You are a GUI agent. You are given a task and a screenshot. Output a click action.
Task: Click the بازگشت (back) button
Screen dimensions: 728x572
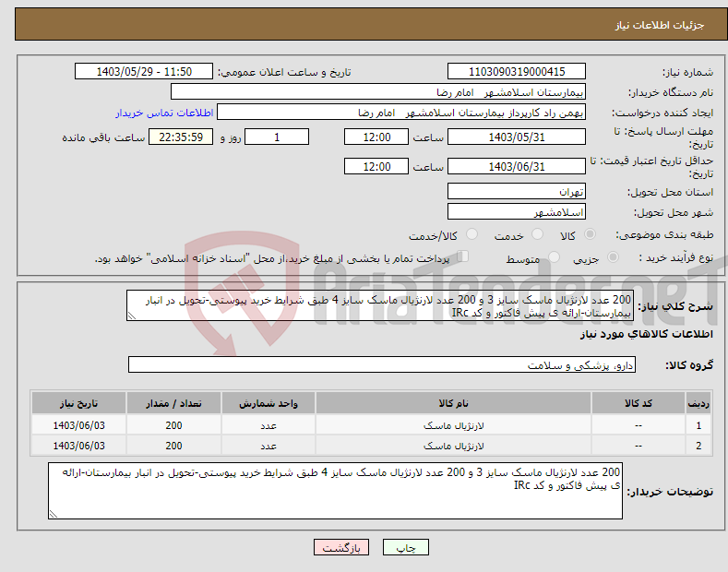(341, 547)
